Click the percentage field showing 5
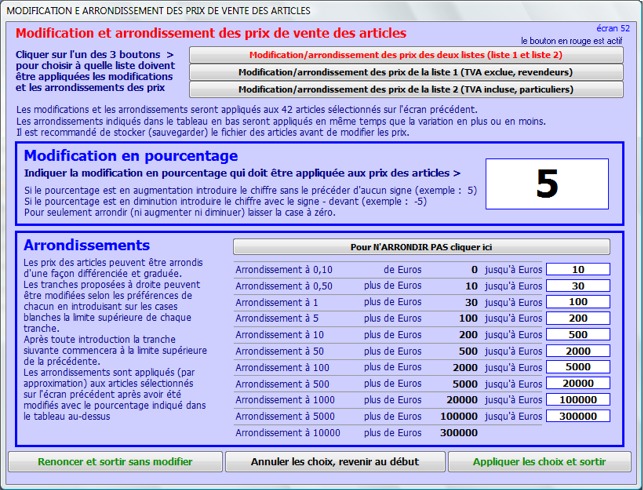Screen dimensions: 643x490 (x=547, y=184)
